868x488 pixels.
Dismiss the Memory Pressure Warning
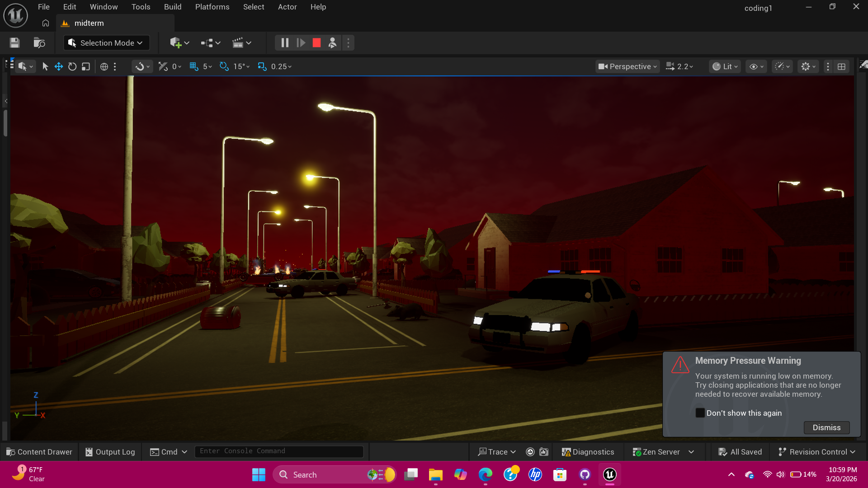826,427
